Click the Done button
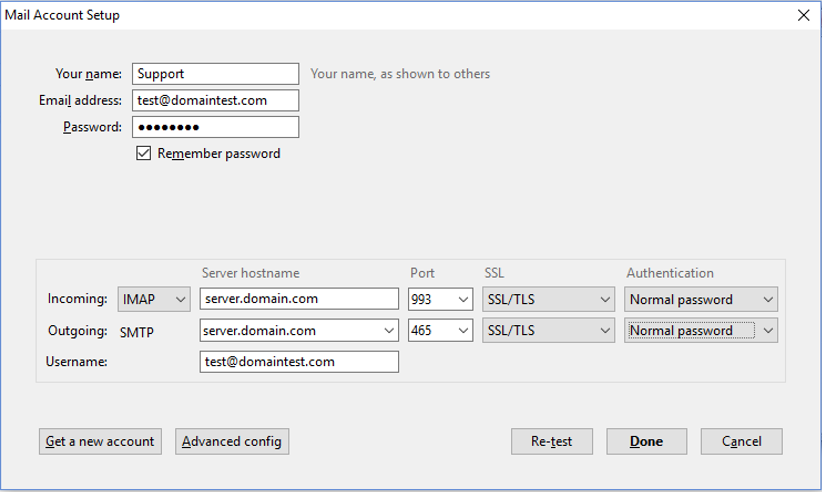Viewport: 822px width, 492px height. [x=646, y=441]
